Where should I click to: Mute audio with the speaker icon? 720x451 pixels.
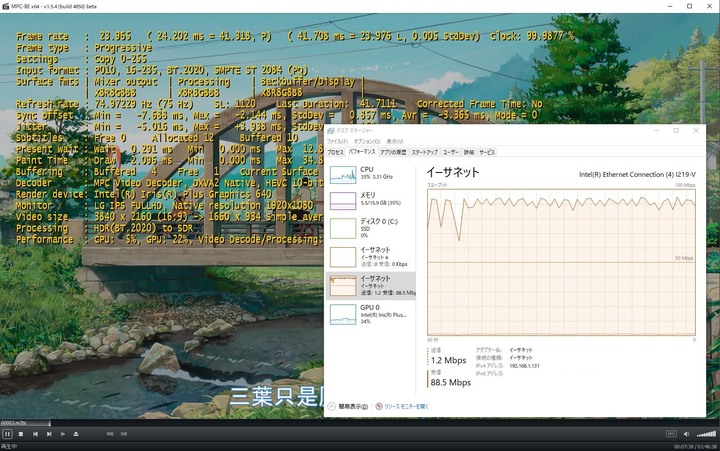[x=686, y=434]
